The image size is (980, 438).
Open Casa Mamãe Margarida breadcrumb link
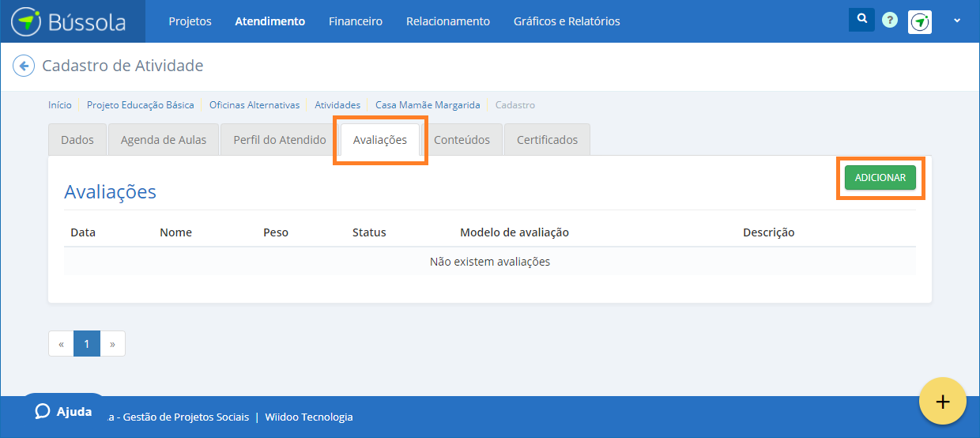point(428,105)
